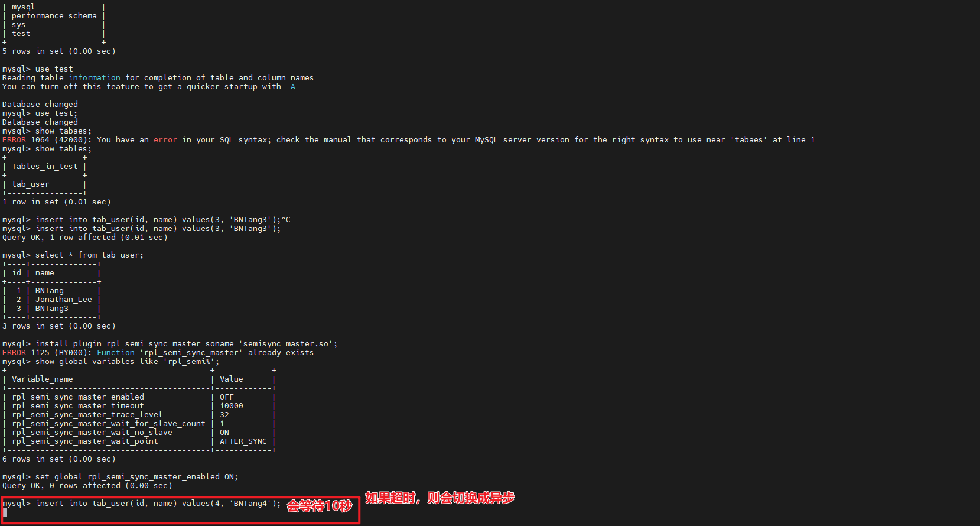Click the ERROR 1064 syntax error message
This screenshot has width=980, height=526.
pyautogui.click(x=408, y=140)
